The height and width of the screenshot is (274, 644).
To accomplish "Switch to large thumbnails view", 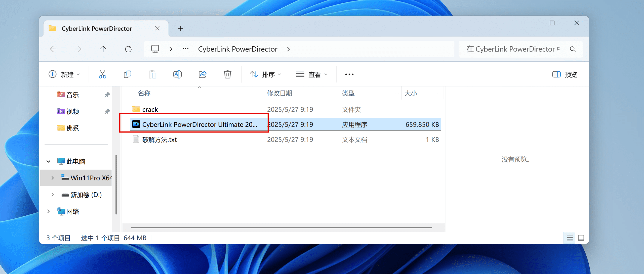I will click(581, 238).
